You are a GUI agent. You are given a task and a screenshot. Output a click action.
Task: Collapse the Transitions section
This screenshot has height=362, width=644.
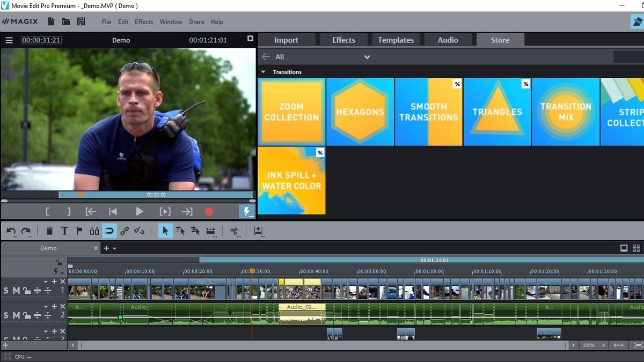click(263, 71)
